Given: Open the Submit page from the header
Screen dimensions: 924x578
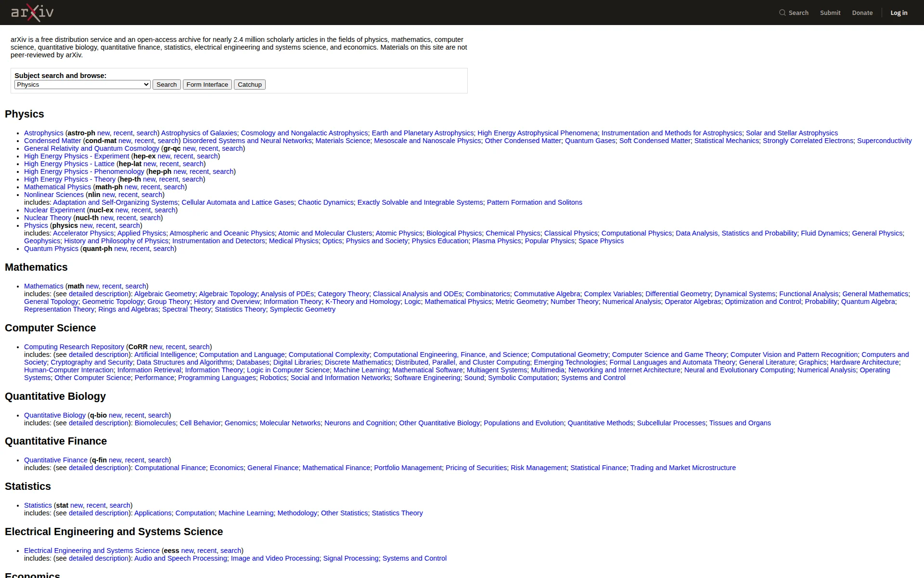Looking at the screenshot, I should point(830,13).
